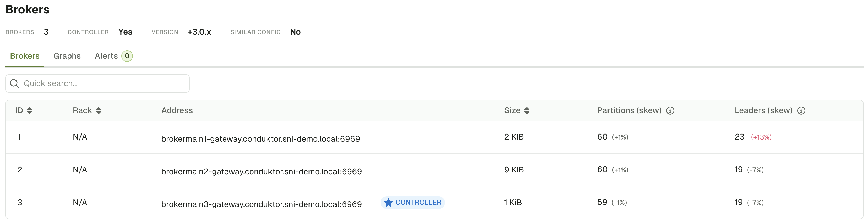Open Leaders skew info icon
Viewport: 868px width, 223px height.
point(801,111)
